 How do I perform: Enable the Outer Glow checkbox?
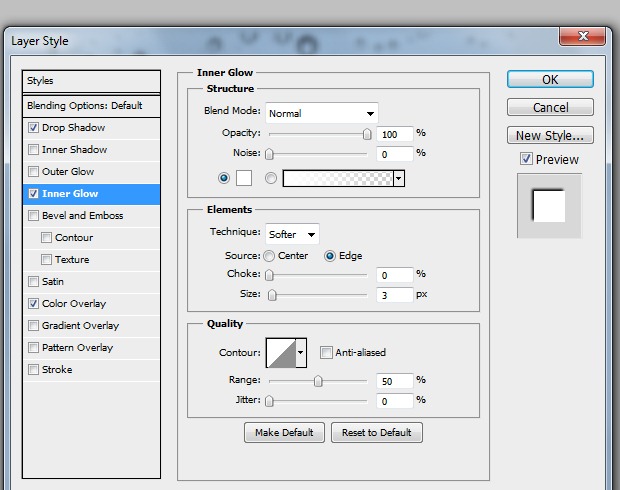(x=33, y=171)
